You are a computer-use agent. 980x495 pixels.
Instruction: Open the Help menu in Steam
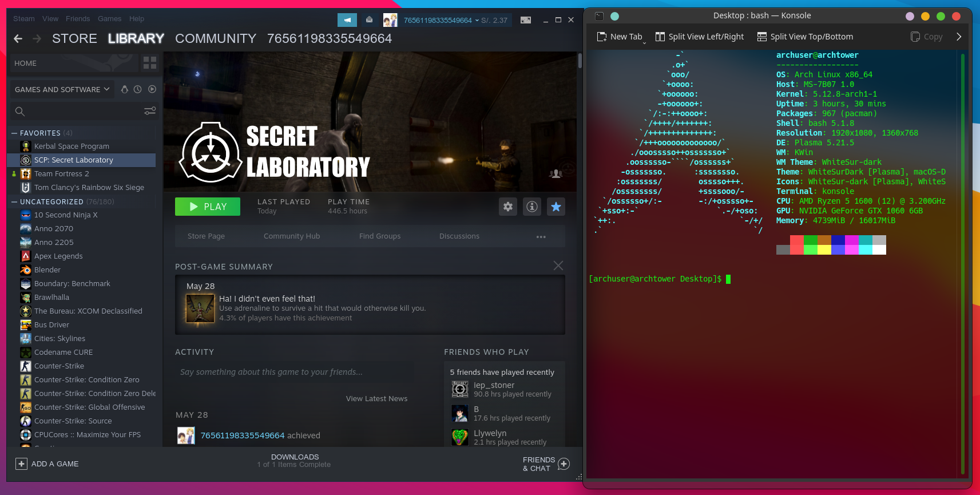click(137, 19)
